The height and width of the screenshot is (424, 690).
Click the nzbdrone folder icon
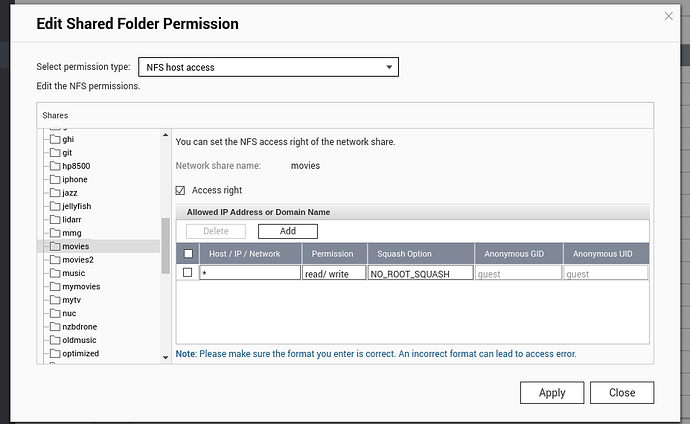[x=54, y=327]
